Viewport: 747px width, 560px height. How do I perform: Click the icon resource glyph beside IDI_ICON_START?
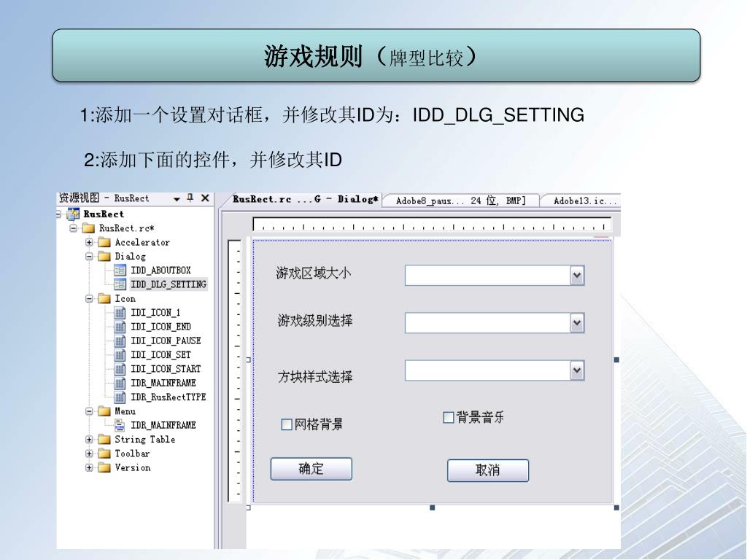click(120, 369)
